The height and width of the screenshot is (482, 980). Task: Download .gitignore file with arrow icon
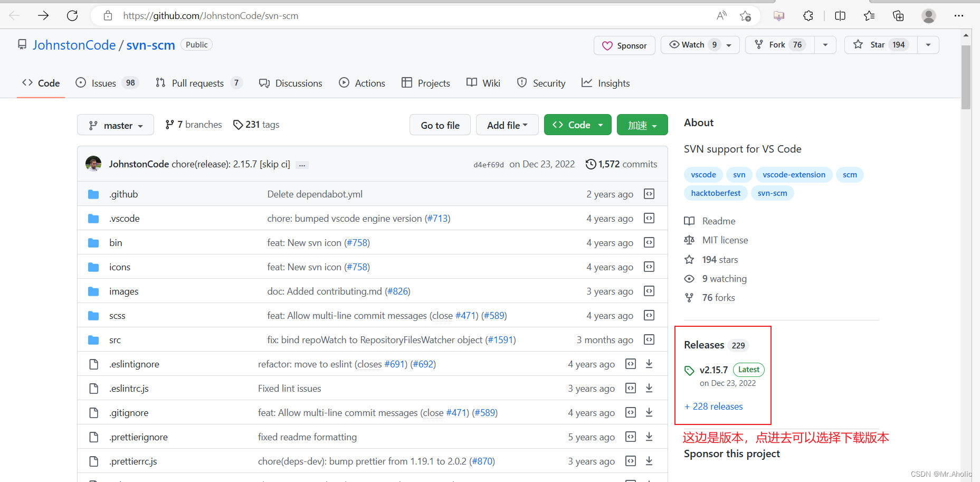point(649,412)
